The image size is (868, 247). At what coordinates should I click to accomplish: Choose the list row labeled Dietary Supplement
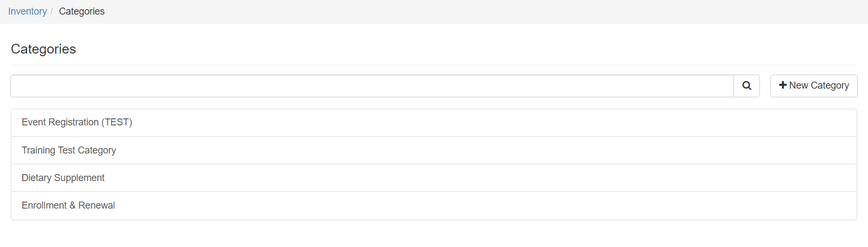point(433,178)
